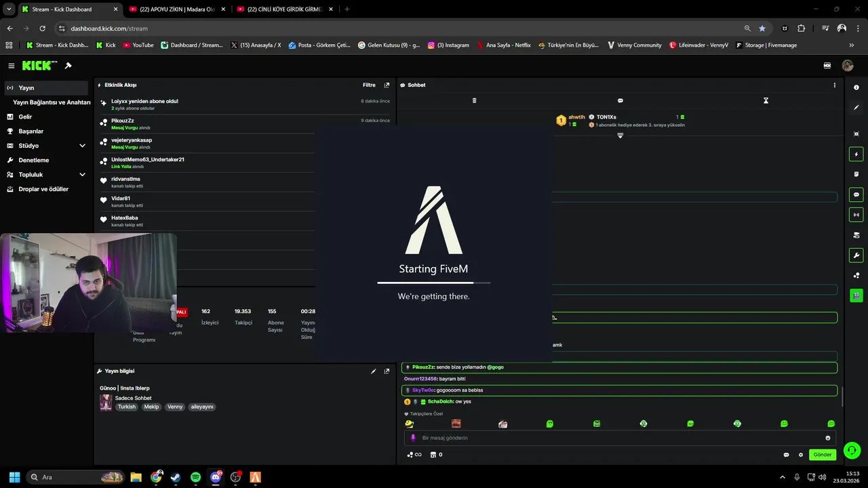
Task: Click the hourglass icon in chat toolbar
Action: click(x=766, y=100)
